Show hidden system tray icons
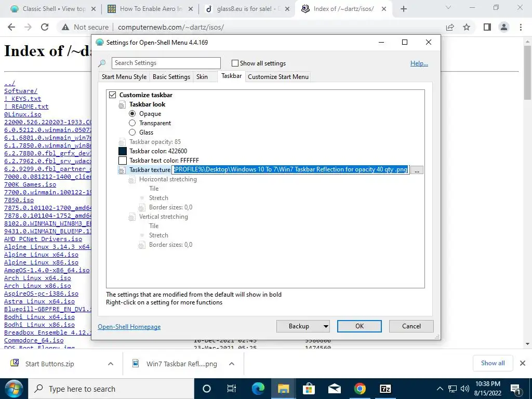 [x=440, y=389]
